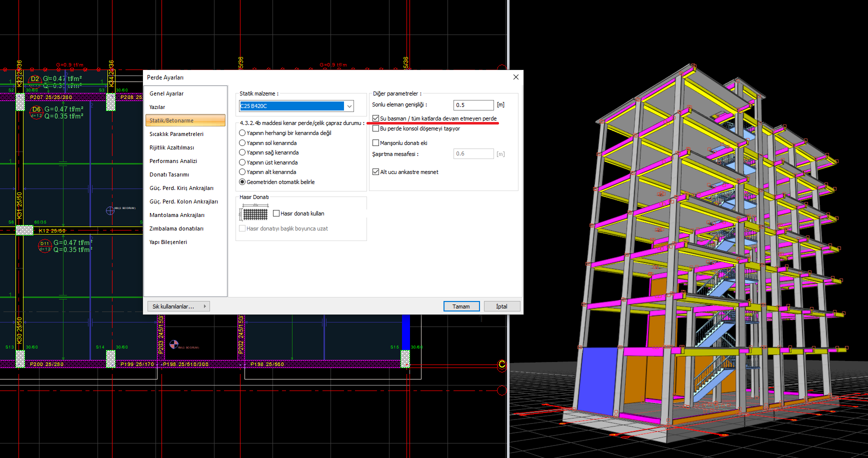The height and width of the screenshot is (458, 868).
Task: Click the S13 column label
Action: (x=10, y=347)
